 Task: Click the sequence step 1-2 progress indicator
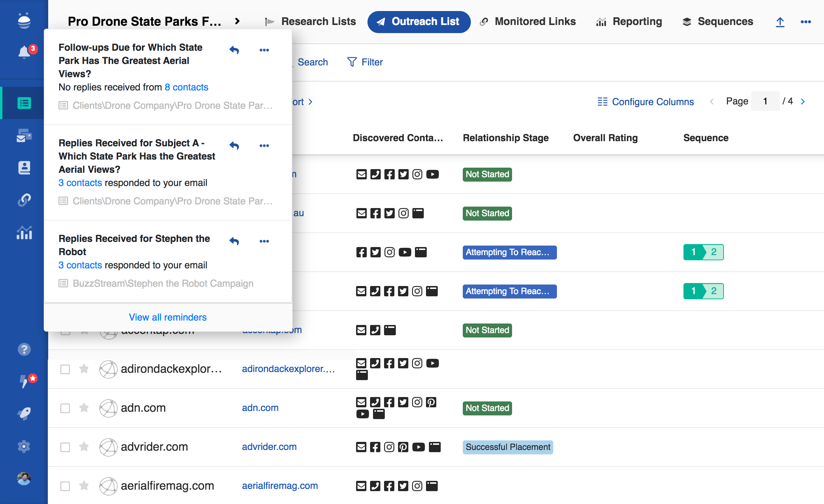[703, 252]
